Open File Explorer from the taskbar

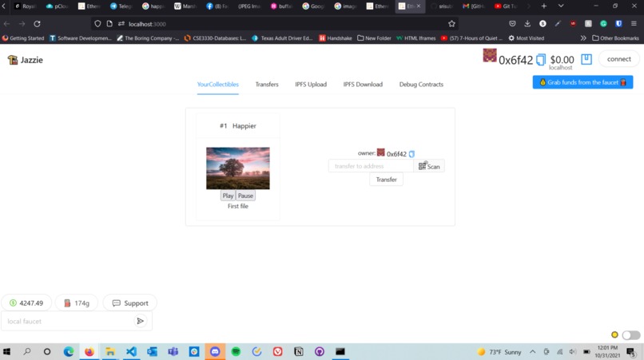[x=110, y=351]
